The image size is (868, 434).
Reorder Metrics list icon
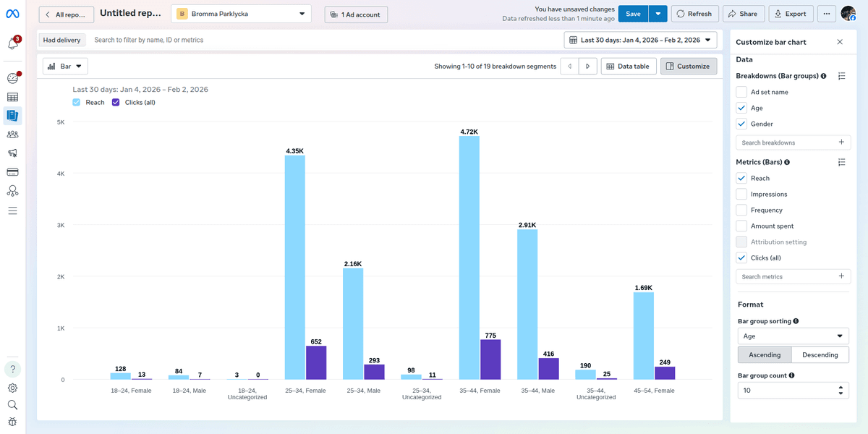(842, 162)
